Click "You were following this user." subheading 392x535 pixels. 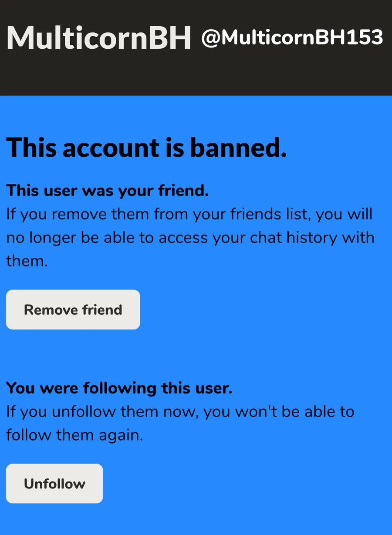point(119,388)
